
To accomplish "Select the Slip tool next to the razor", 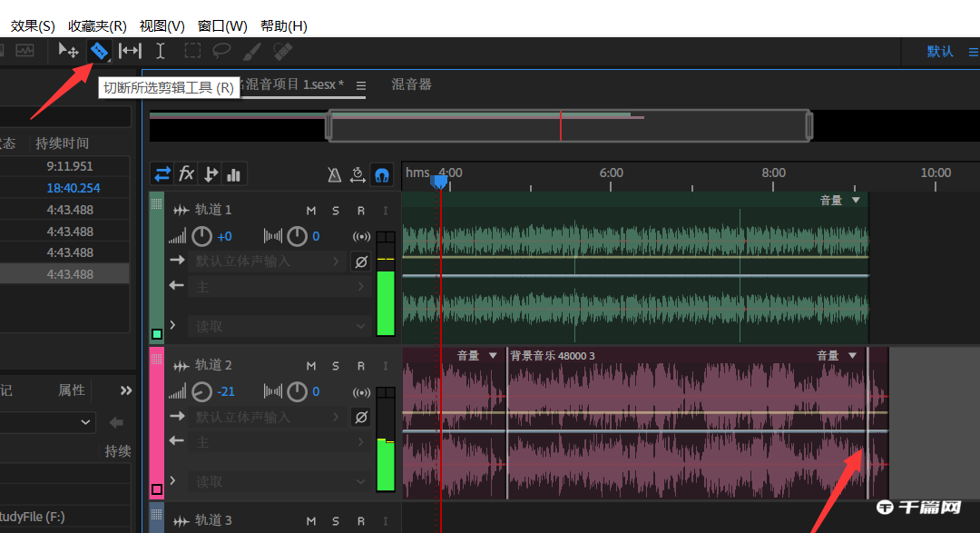I will click(130, 51).
